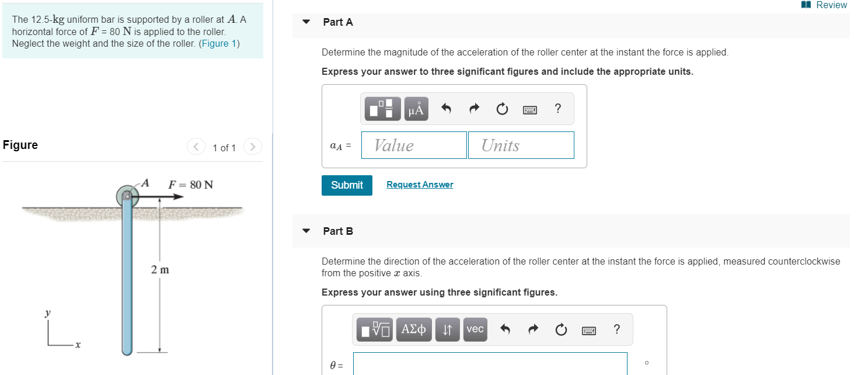Collapse the Part B section
868x375 pixels.
click(x=306, y=231)
